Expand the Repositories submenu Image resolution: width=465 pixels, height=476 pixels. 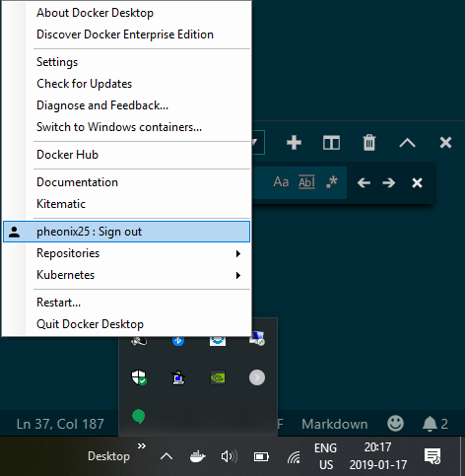tap(126, 253)
